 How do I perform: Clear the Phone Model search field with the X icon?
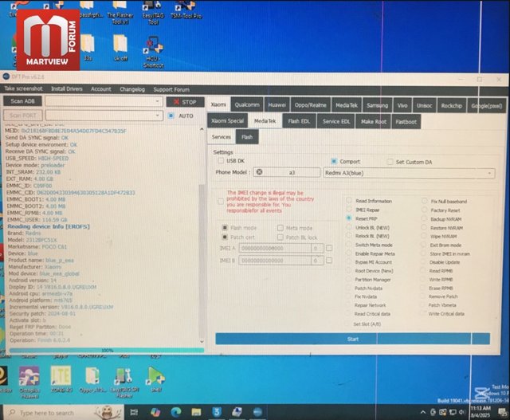click(259, 172)
